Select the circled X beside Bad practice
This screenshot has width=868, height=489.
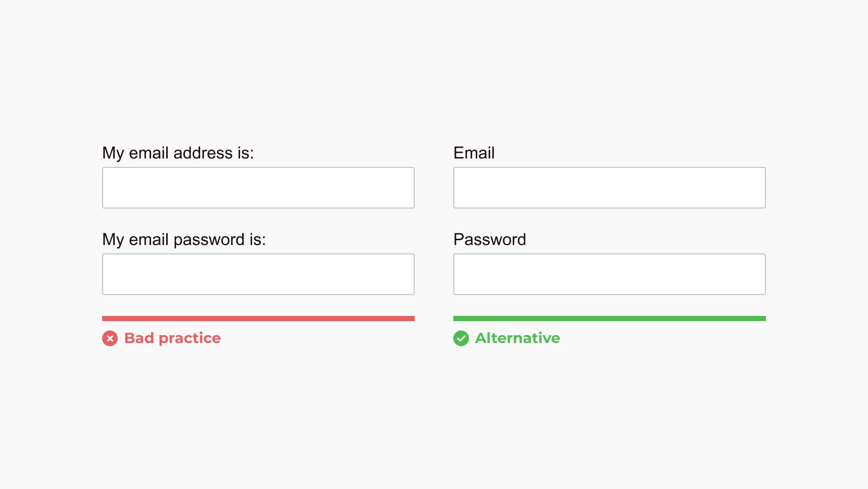tap(109, 338)
